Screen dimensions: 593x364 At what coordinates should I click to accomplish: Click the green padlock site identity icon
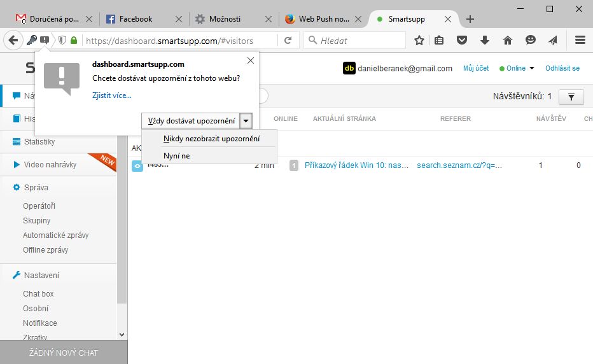(74, 40)
